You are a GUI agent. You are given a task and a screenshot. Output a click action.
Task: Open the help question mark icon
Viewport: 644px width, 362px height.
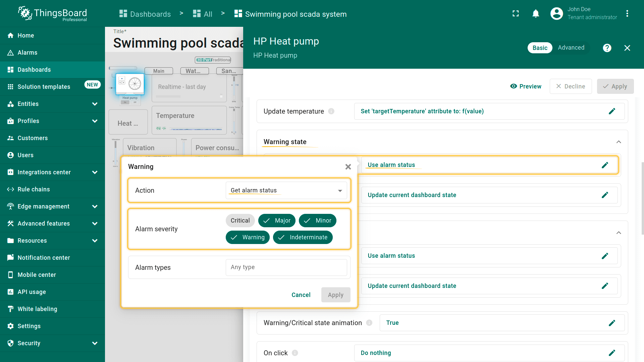[x=607, y=48]
